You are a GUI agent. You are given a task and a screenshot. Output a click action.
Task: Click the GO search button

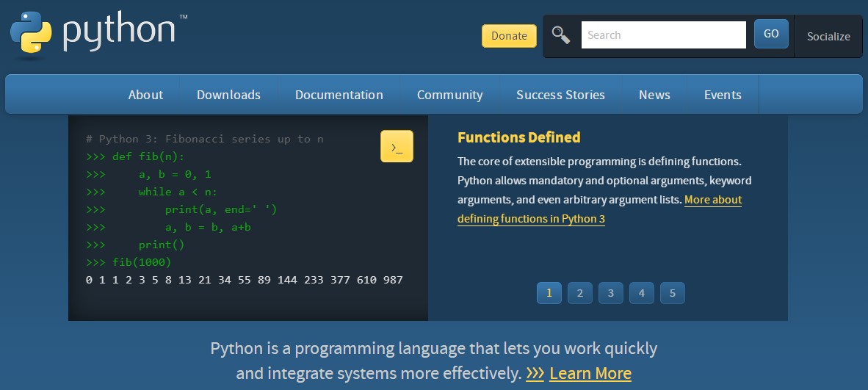770,34
